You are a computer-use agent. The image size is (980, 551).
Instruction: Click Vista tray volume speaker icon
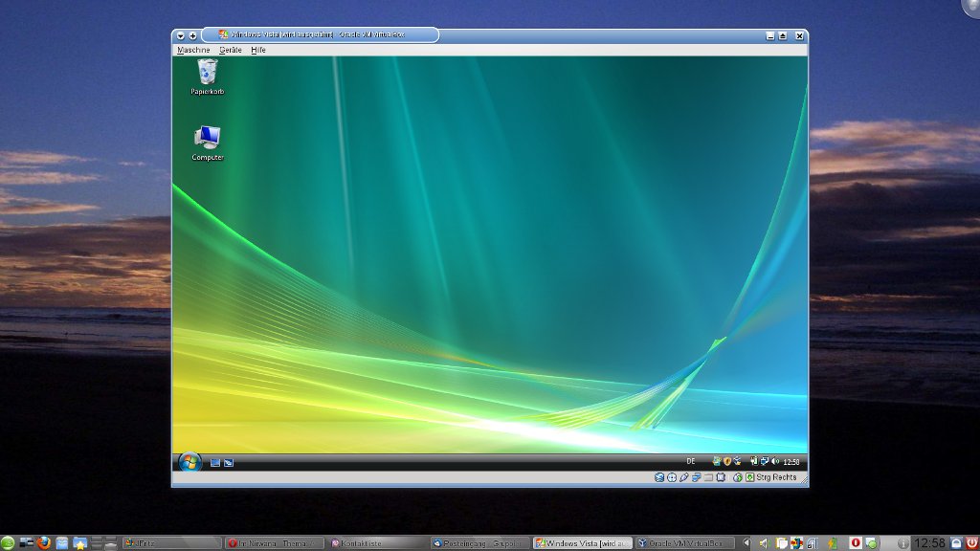pyautogui.click(x=775, y=461)
